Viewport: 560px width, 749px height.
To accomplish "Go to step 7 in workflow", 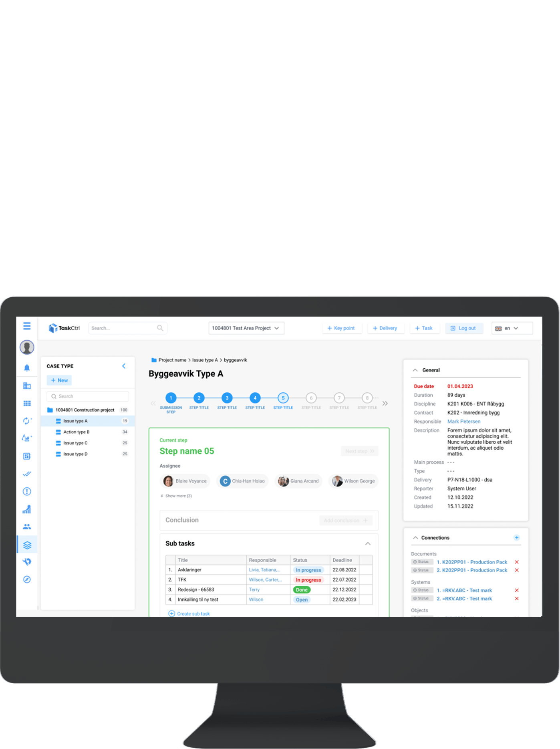I will tap(339, 398).
